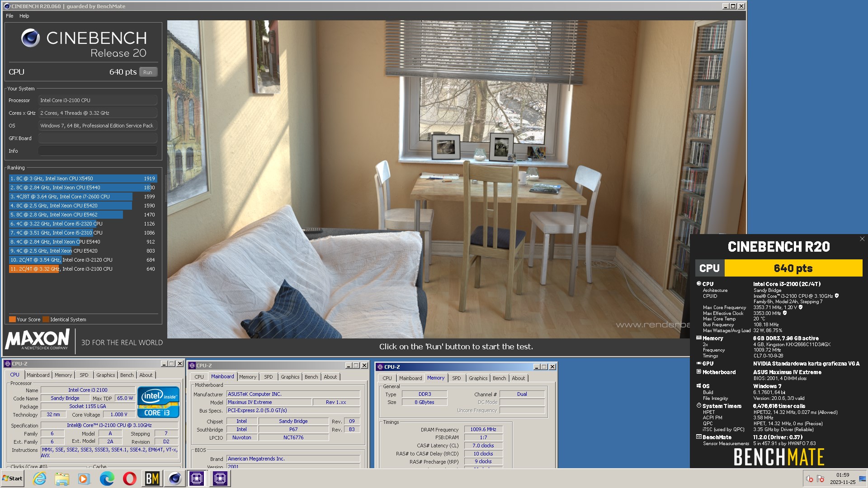Click the Identical System legend swatch
This screenshot has width=868, height=488.
tap(46, 319)
